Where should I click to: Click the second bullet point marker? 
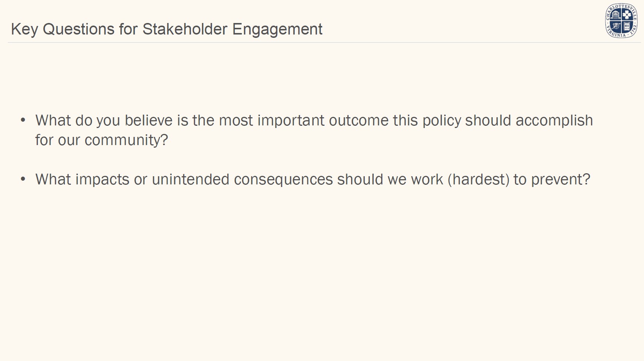[23, 179]
